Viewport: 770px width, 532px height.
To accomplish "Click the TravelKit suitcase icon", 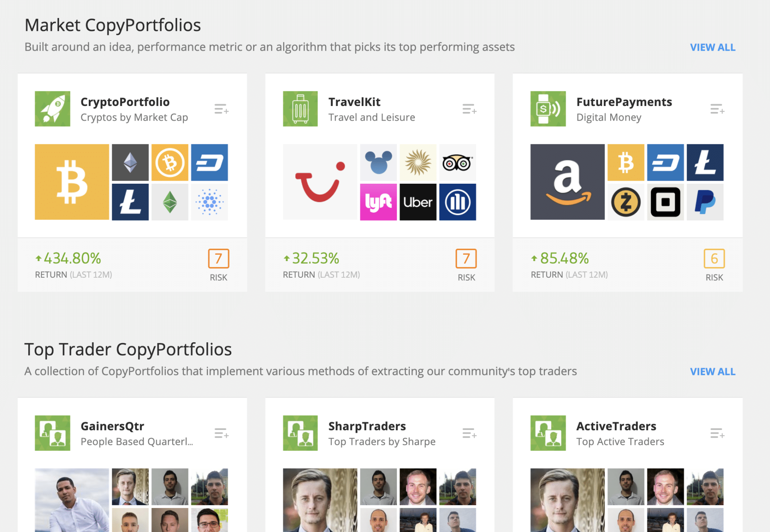I will point(300,109).
